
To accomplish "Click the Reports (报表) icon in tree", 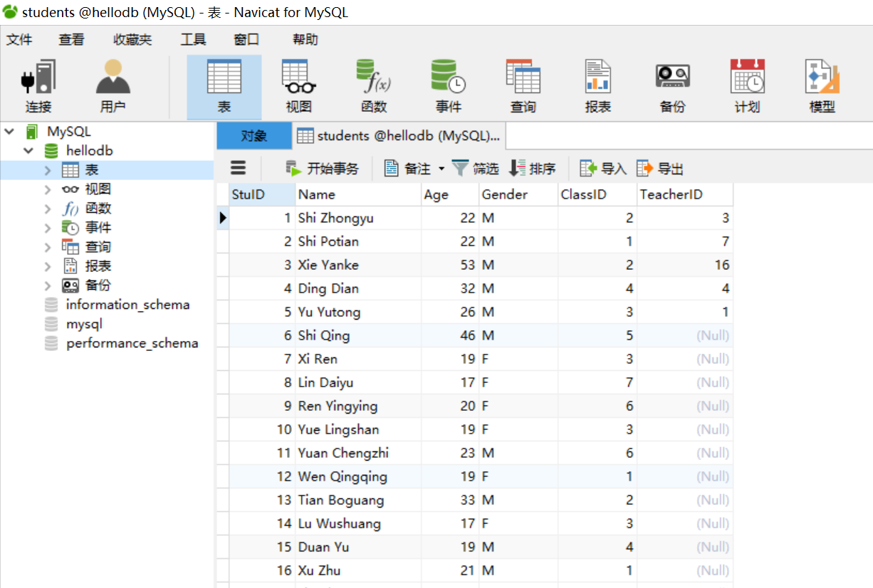I will pos(70,266).
